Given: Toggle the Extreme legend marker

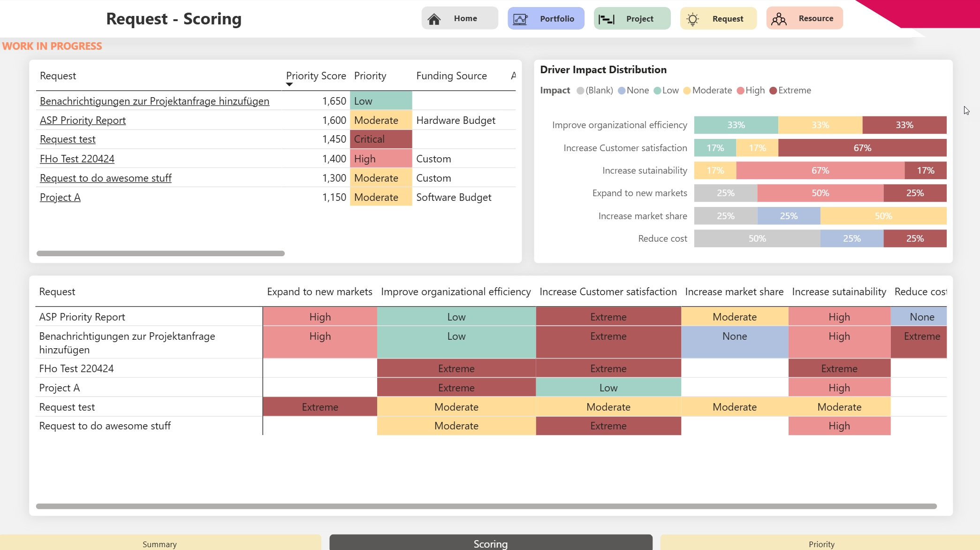Looking at the screenshot, I should pyautogui.click(x=773, y=91).
